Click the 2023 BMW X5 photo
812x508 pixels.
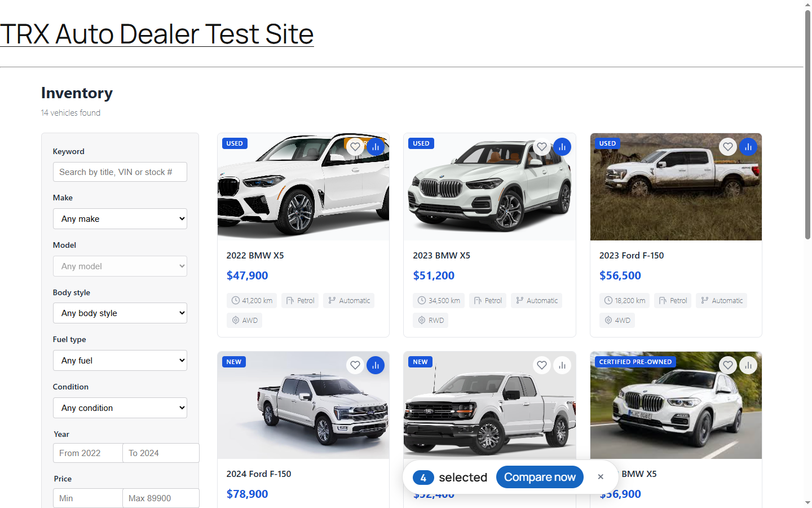tap(489, 187)
